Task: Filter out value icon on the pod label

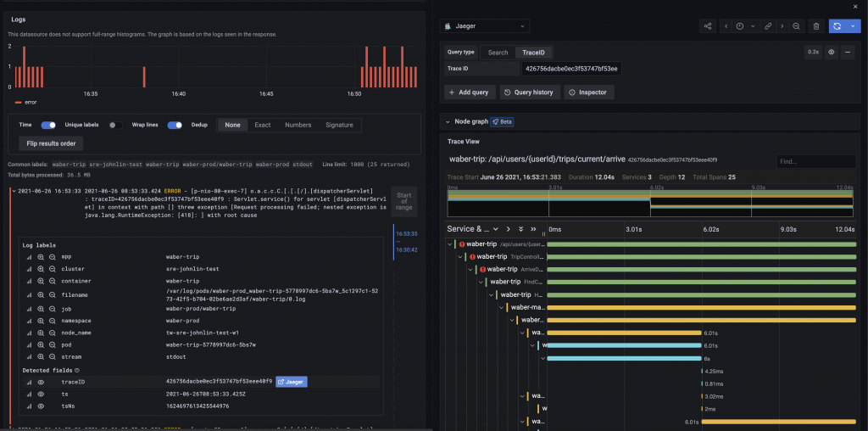Action: coord(52,344)
